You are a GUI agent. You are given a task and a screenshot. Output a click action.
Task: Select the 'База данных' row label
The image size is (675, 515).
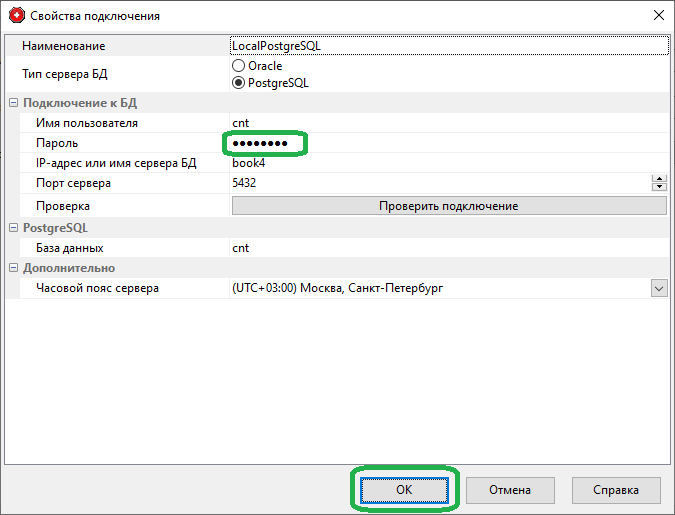[x=70, y=248]
